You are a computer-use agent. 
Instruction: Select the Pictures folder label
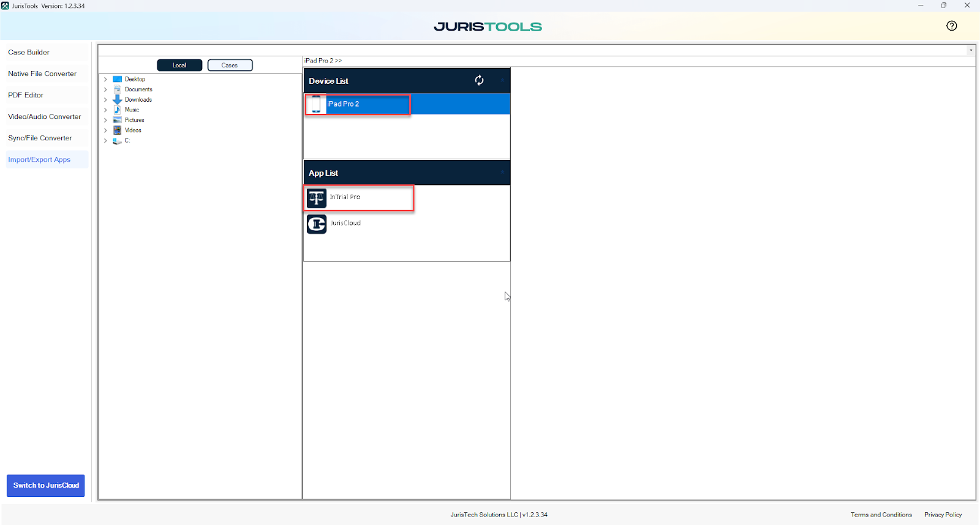pos(135,120)
